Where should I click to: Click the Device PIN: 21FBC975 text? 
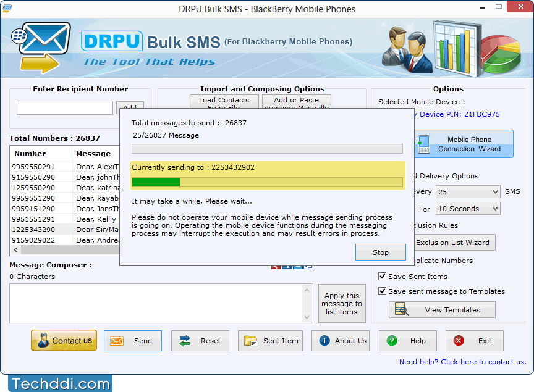pyautogui.click(x=459, y=114)
